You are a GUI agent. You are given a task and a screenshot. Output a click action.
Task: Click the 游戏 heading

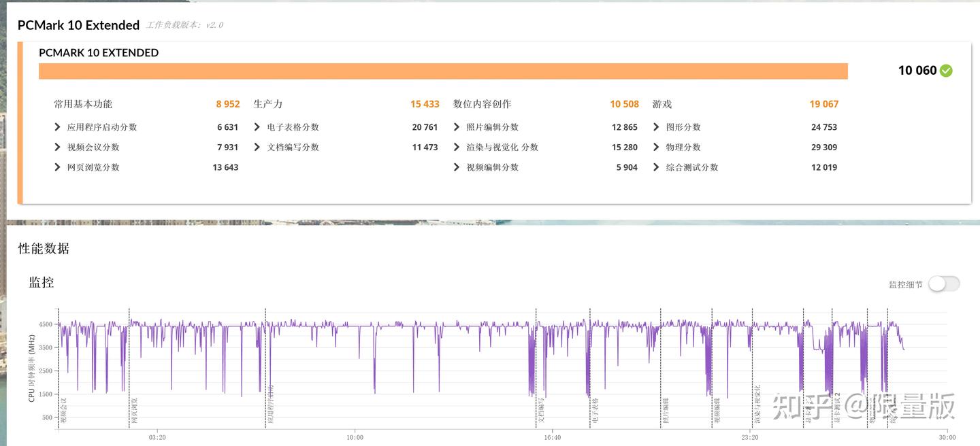click(x=662, y=104)
